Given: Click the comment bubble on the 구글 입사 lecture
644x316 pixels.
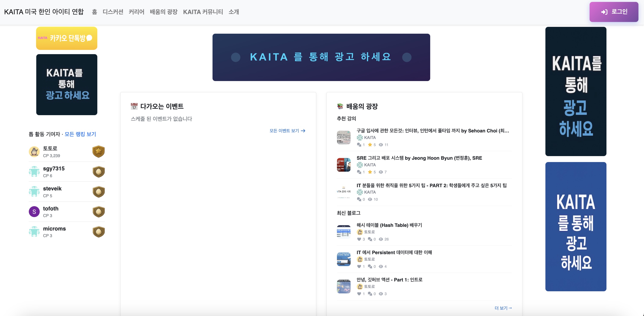Looking at the screenshot, I should (358, 145).
